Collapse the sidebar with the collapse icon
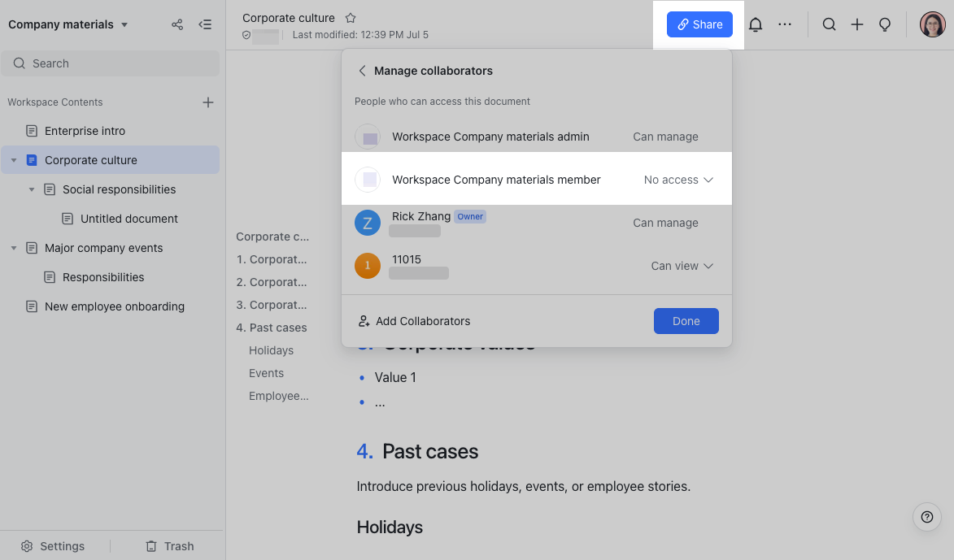This screenshot has height=560, width=954. 205,24
